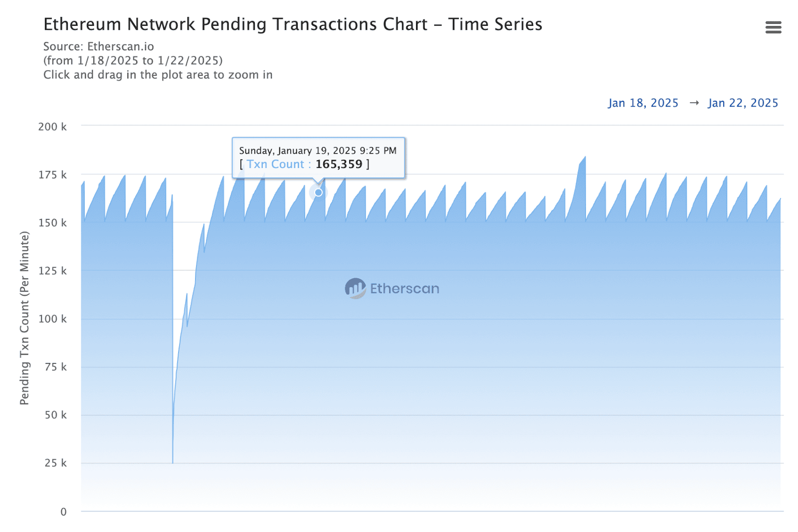Click the bar-chart glyph inside the Etherscan logo
The height and width of the screenshot is (532, 798).
point(355,288)
